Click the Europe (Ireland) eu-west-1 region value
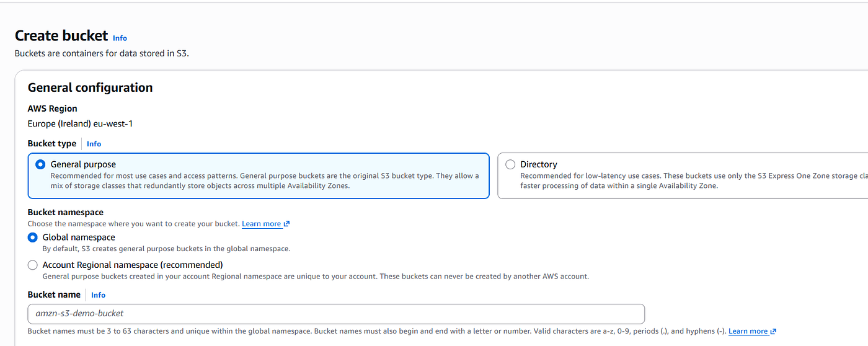This screenshot has width=868, height=346. point(80,123)
